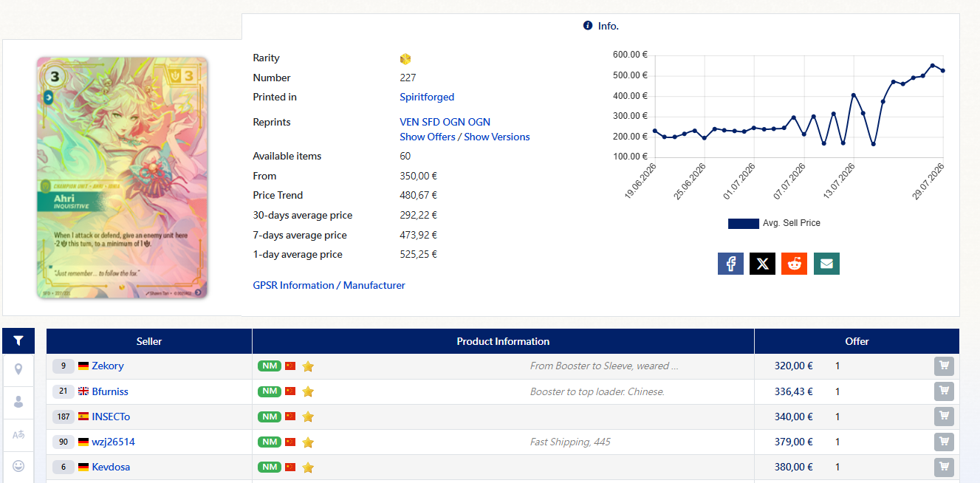Click the Chinese flag in Bfurniss's row

290,391
